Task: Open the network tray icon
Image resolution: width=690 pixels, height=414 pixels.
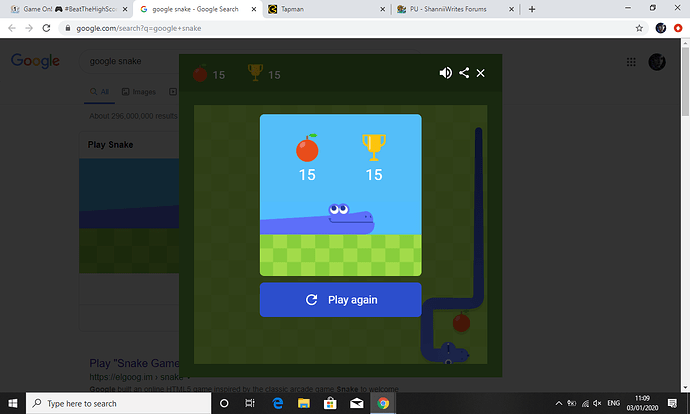Action: 585,403
